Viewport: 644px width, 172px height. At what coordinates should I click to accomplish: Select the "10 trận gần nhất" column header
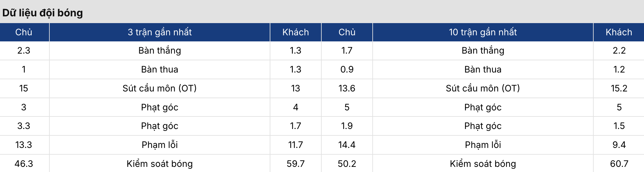pyautogui.click(x=483, y=32)
